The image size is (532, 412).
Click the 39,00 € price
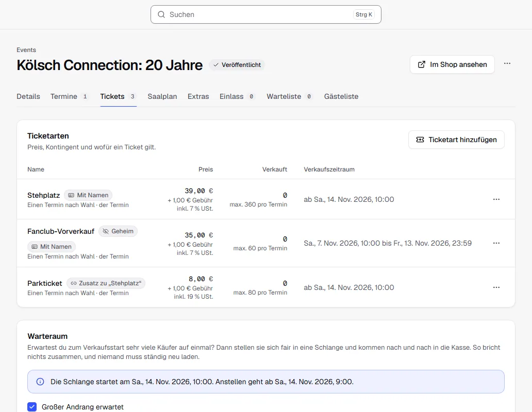[x=199, y=191]
